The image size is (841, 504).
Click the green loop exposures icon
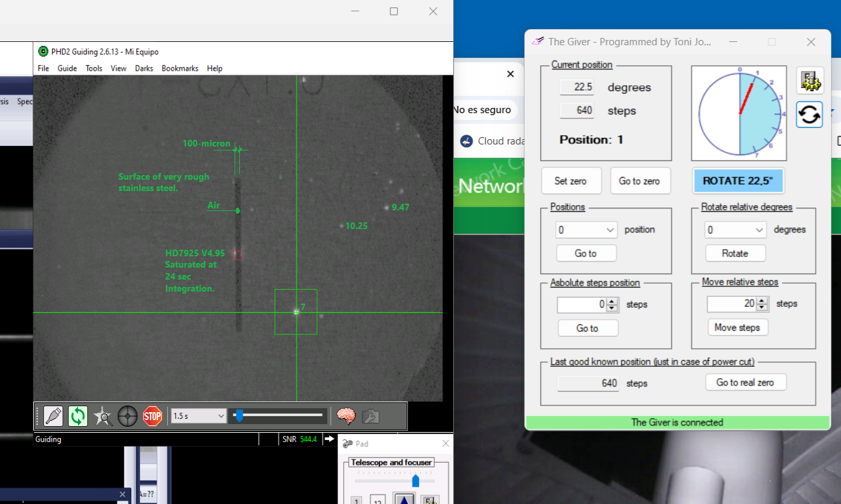pos(78,416)
